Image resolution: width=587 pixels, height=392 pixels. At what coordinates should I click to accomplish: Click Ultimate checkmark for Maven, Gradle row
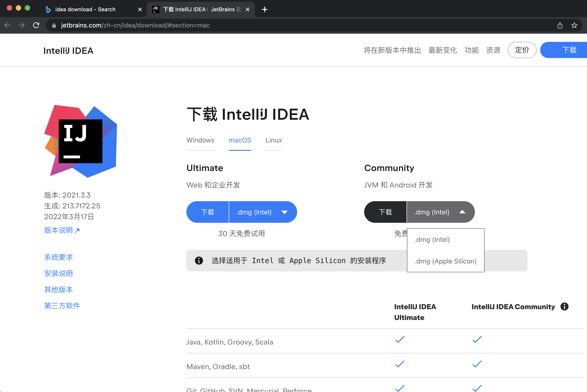[x=400, y=364]
